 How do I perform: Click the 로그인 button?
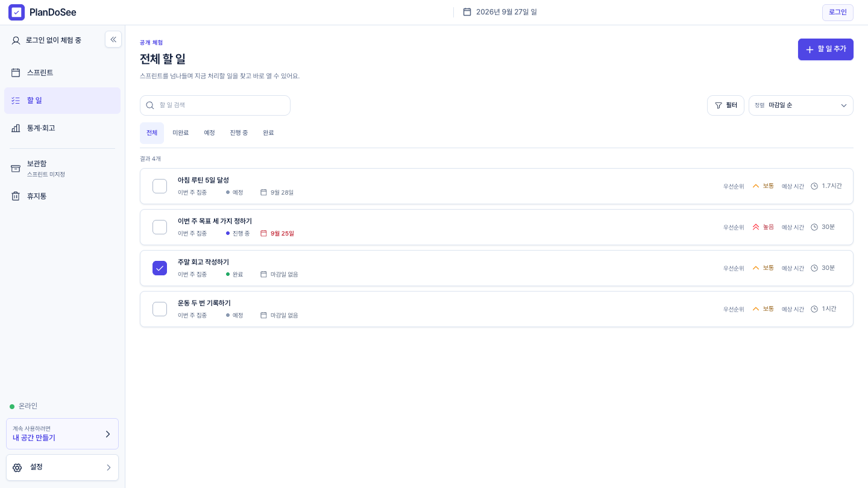pyautogui.click(x=838, y=12)
